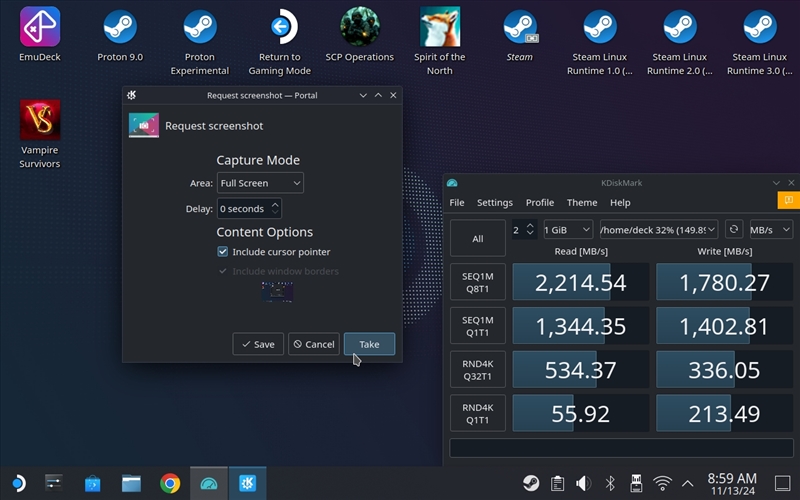Screen dimensions: 800x500
Task: Expand the /home/deck storage dropdown
Action: 657,229
